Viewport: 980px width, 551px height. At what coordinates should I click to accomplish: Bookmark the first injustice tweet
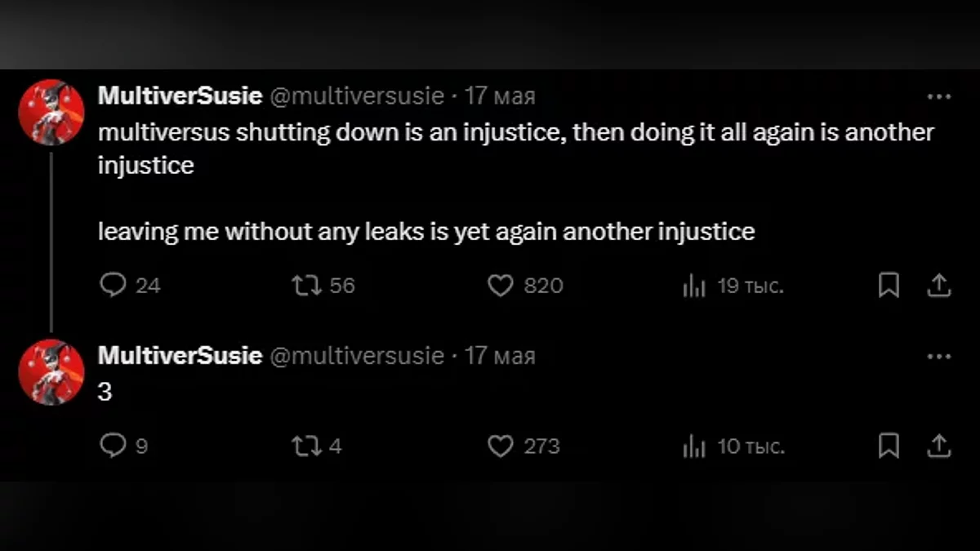pos(889,285)
